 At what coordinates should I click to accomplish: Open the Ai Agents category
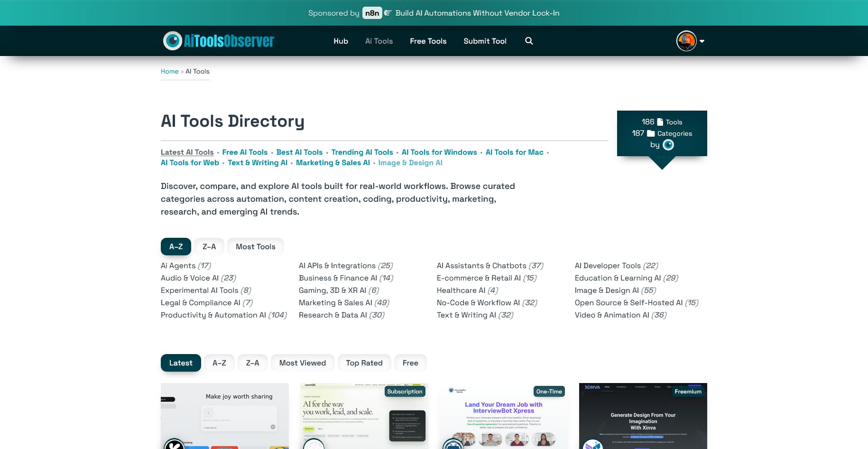[x=186, y=266]
